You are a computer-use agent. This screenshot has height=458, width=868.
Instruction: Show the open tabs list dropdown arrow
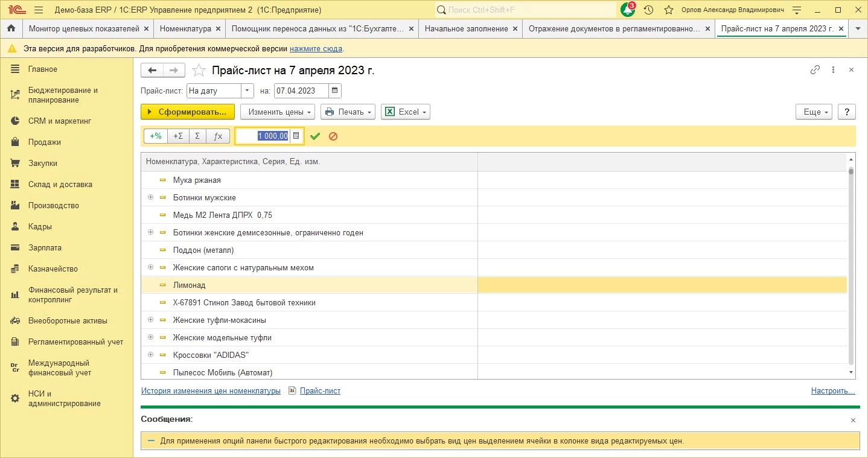tap(858, 28)
